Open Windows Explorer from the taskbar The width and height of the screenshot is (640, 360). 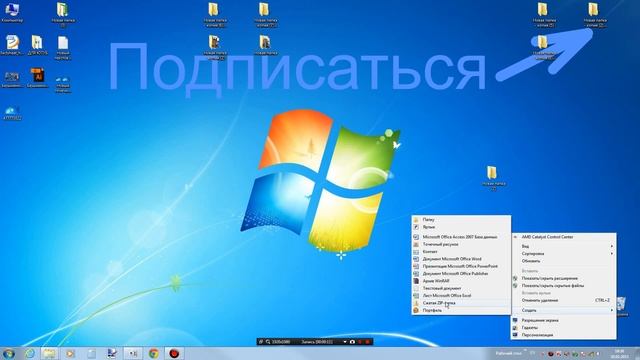pyautogui.click(x=49, y=353)
